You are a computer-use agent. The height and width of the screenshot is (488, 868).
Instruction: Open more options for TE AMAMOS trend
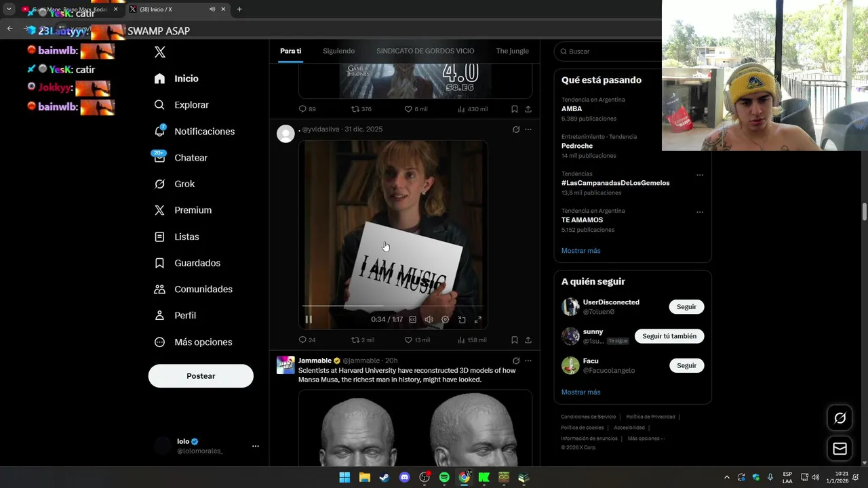click(x=700, y=212)
